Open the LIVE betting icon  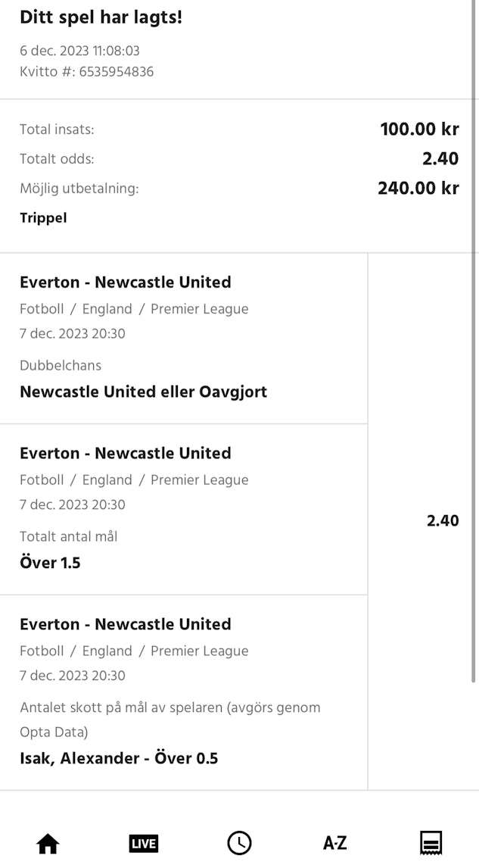(x=144, y=843)
